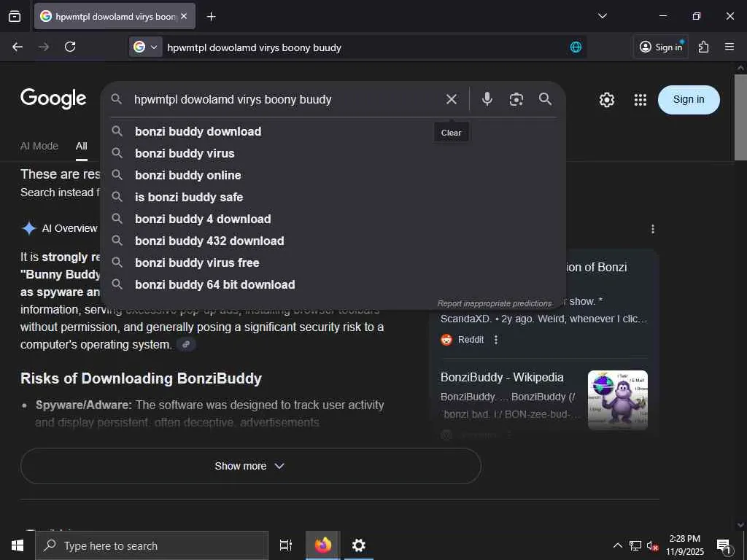Click Report inappropriate predictions link
The width and height of the screenshot is (747, 560).
[494, 303]
